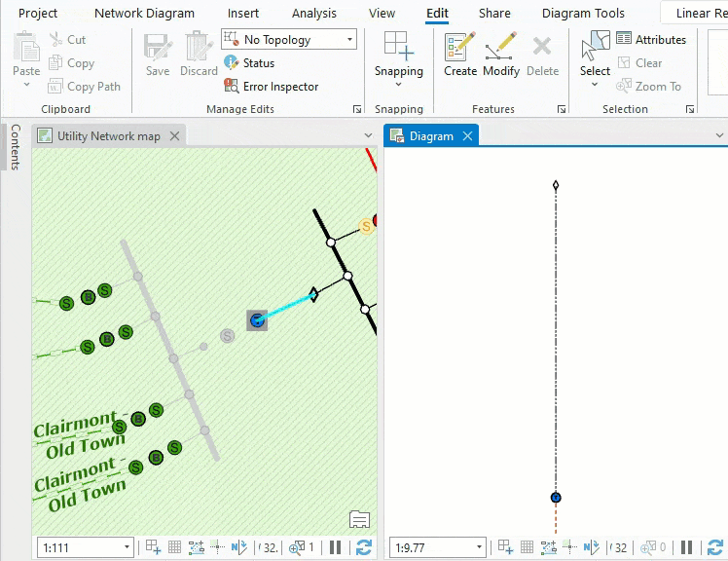The image size is (728, 561).
Task: Pause drawing in the map view
Action: click(x=335, y=547)
